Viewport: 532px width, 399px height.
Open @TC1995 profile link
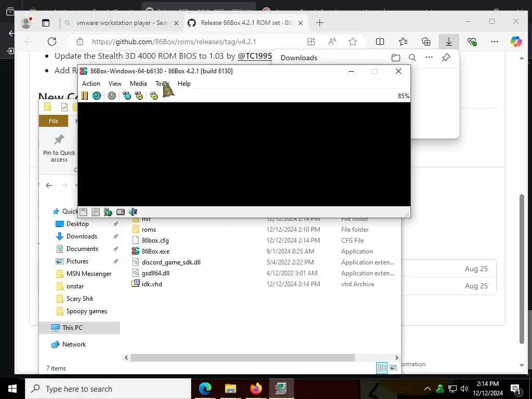(255, 56)
